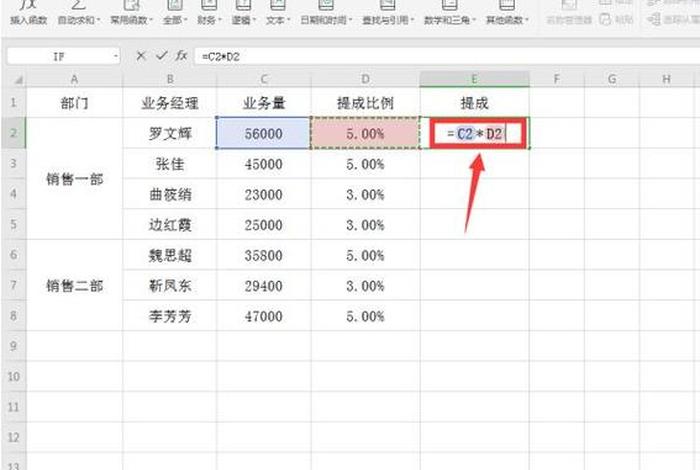Open the 文本 text functions dropdown
The width and height of the screenshot is (700, 470).
[x=278, y=13]
